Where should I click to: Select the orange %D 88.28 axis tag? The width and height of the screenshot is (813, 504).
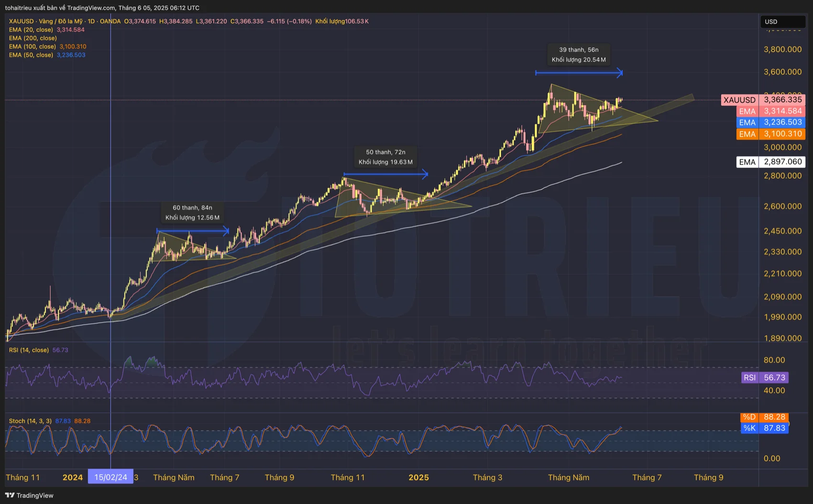tap(764, 417)
